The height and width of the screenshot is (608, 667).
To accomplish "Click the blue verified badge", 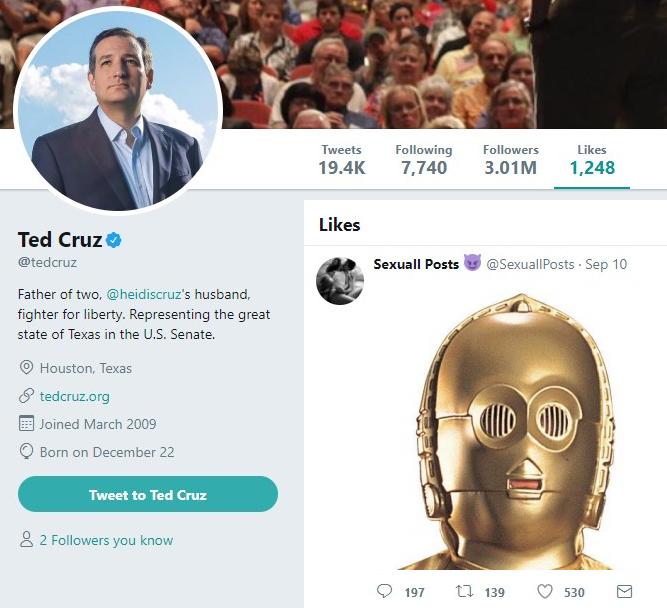I will tap(115, 240).
